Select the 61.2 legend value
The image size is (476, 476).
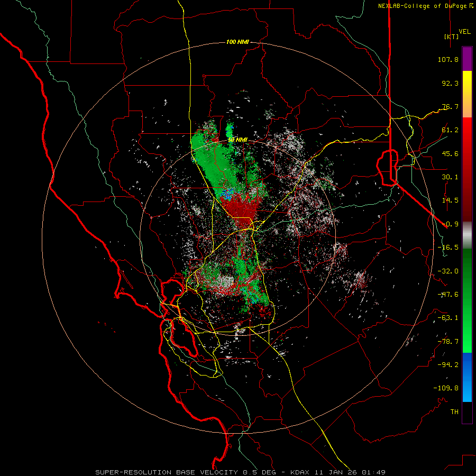(x=450, y=130)
